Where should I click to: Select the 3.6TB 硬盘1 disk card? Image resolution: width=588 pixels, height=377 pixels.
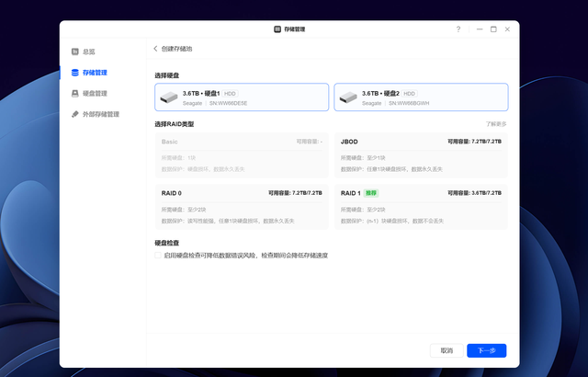tap(242, 97)
